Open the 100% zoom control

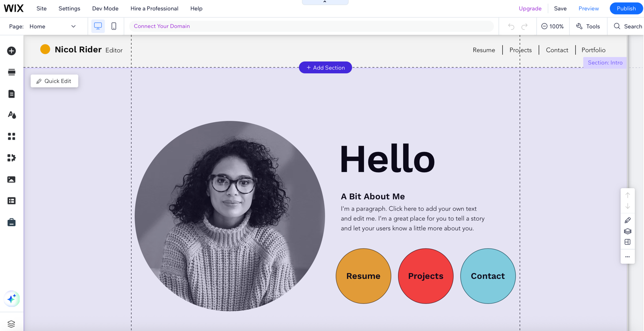553,27
